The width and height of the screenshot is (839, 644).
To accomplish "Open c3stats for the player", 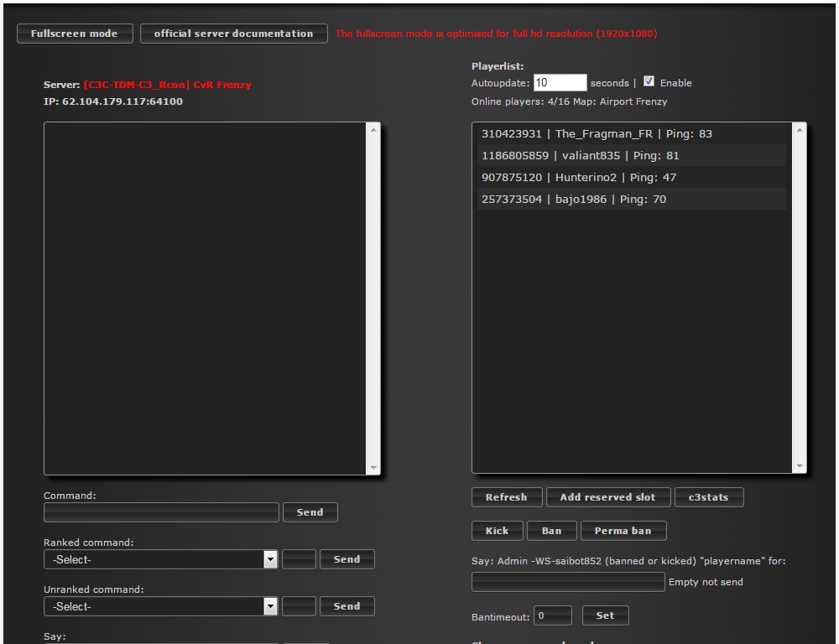I will (x=708, y=497).
